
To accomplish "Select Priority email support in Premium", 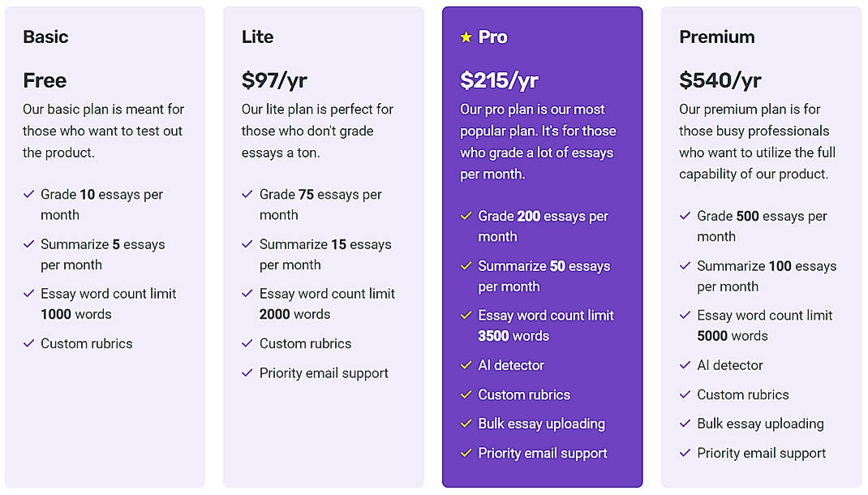I will [x=761, y=453].
